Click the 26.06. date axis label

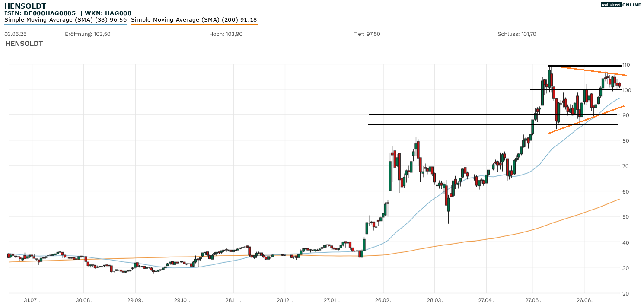(584, 299)
